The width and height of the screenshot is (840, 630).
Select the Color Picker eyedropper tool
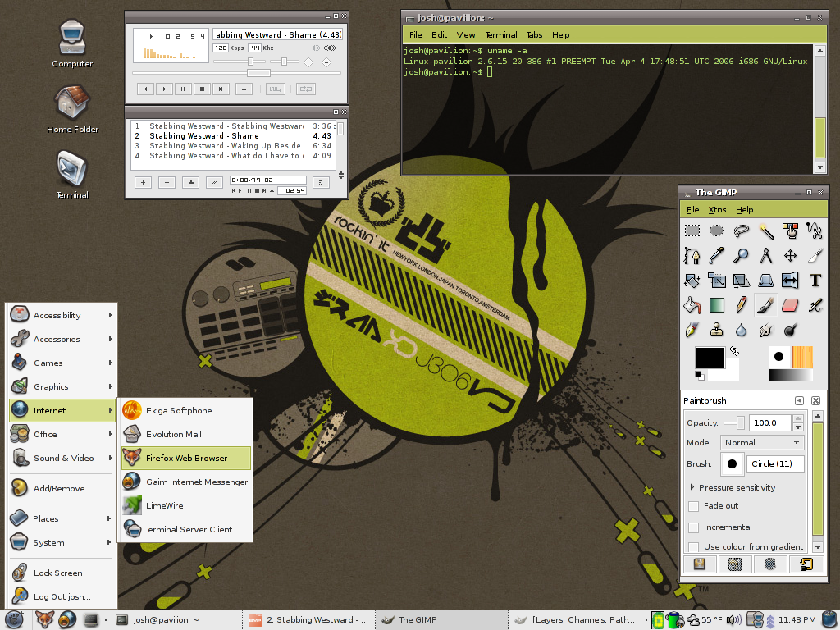coord(716,256)
